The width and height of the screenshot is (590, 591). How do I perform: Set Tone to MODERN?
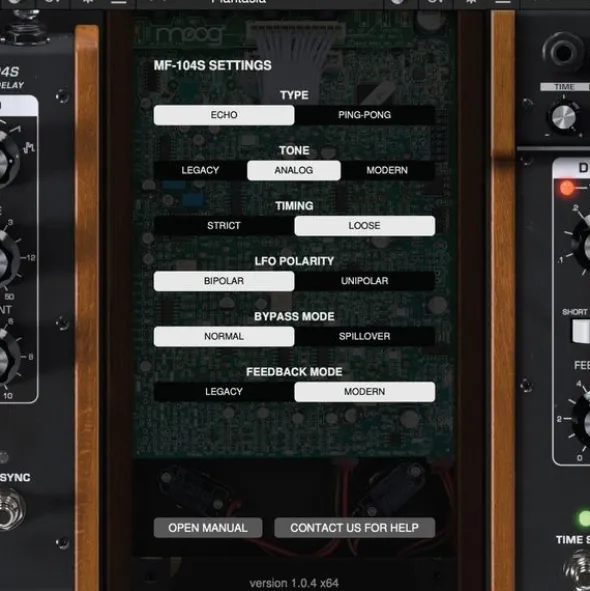pos(388,170)
